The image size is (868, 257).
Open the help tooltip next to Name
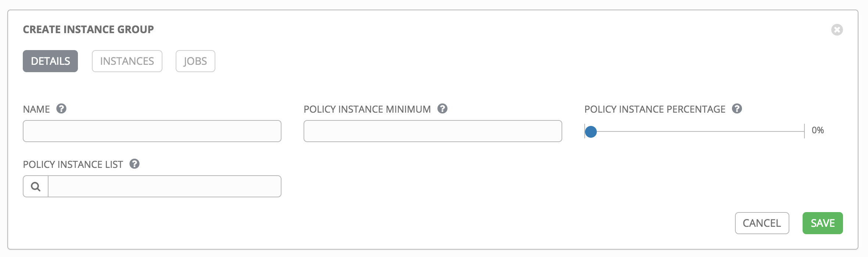61,109
